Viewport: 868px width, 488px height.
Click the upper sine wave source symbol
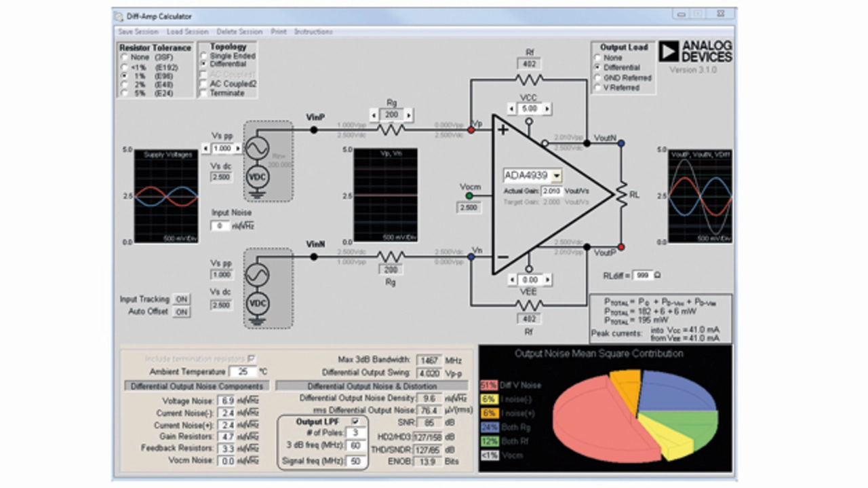(x=259, y=147)
